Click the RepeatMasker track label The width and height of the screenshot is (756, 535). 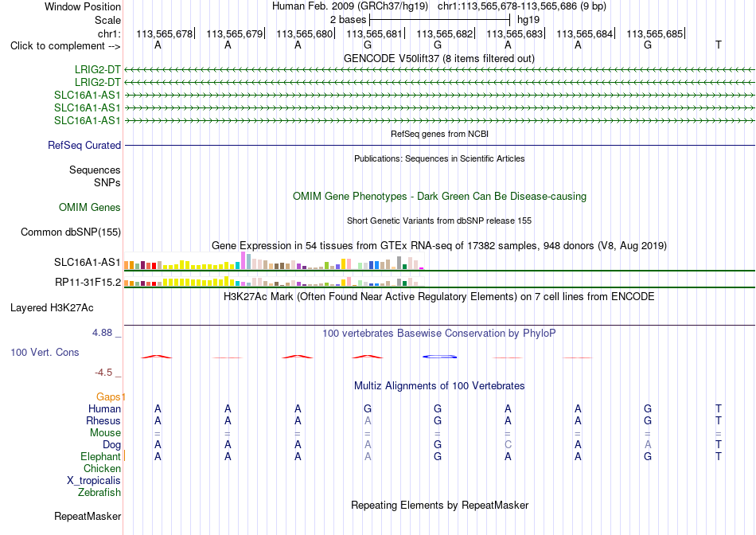tap(88, 516)
